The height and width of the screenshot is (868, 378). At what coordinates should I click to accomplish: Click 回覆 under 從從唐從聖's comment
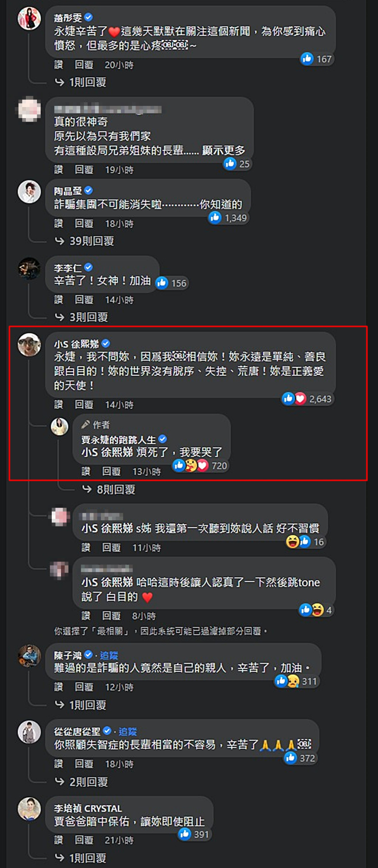click(84, 764)
